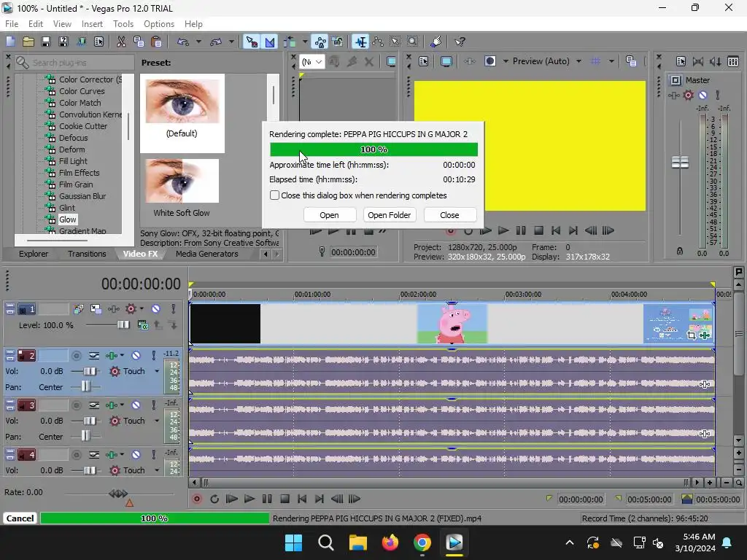The image size is (747, 560).
Task: Open the Options menu
Action: click(x=159, y=24)
